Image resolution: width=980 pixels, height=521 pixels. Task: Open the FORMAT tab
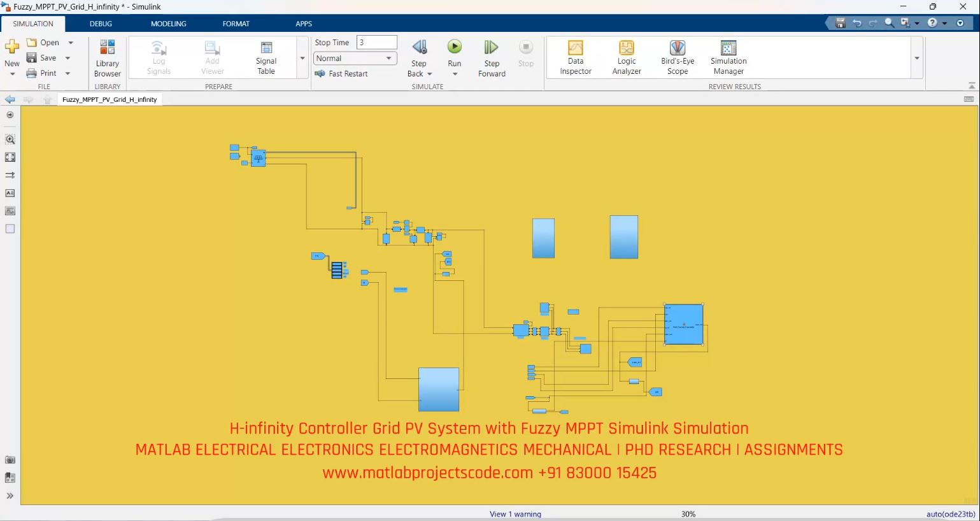click(236, 24)
